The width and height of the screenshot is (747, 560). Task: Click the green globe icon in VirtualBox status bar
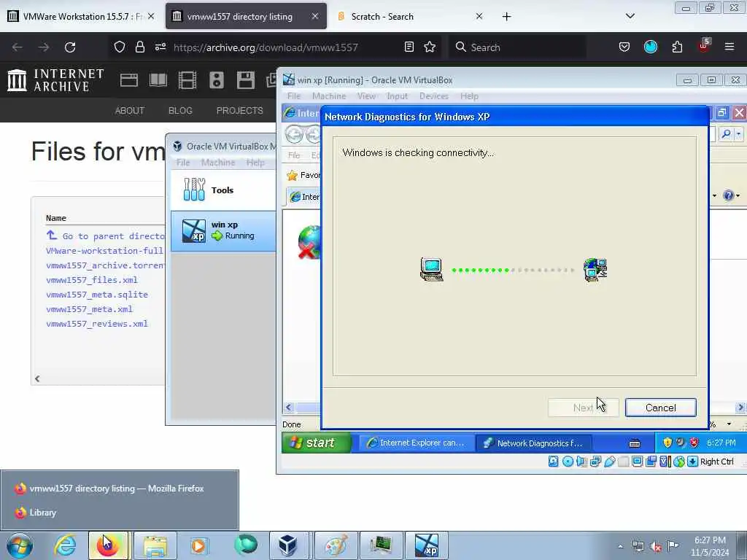point(679,462)
